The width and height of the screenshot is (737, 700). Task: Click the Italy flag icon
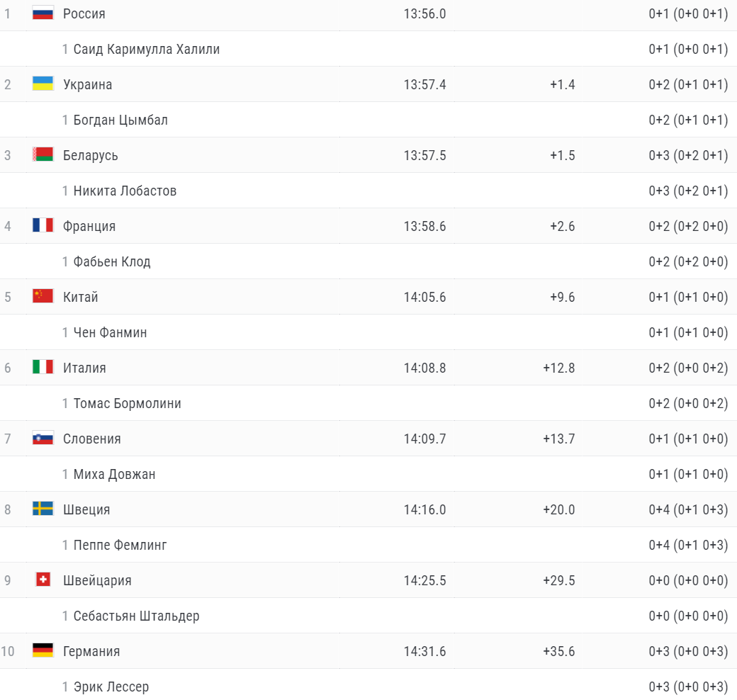coord(43,367)
